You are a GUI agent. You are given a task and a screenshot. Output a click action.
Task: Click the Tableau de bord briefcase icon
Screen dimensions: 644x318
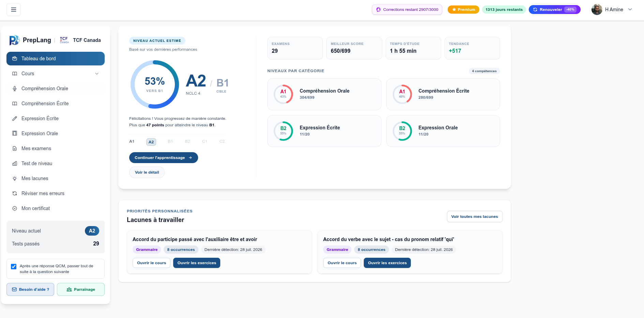(x=15, y=59)
